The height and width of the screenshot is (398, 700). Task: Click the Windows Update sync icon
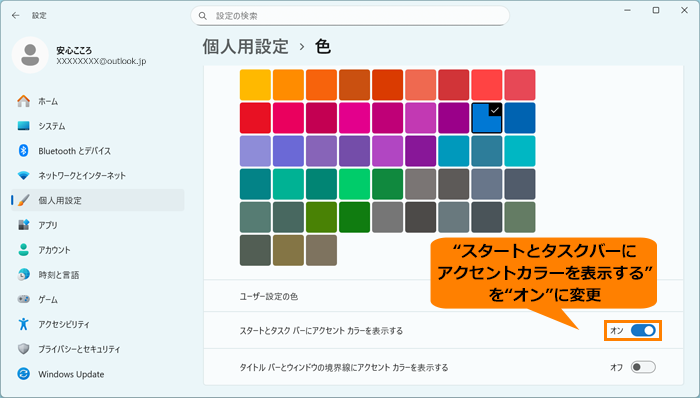pyautogui.click(x=24, y=374)
